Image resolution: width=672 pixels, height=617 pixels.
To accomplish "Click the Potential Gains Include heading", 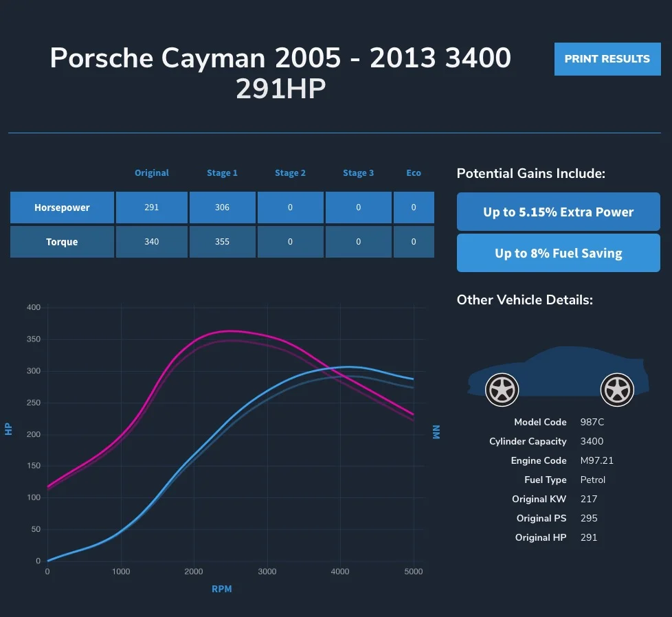I will 531,174.
